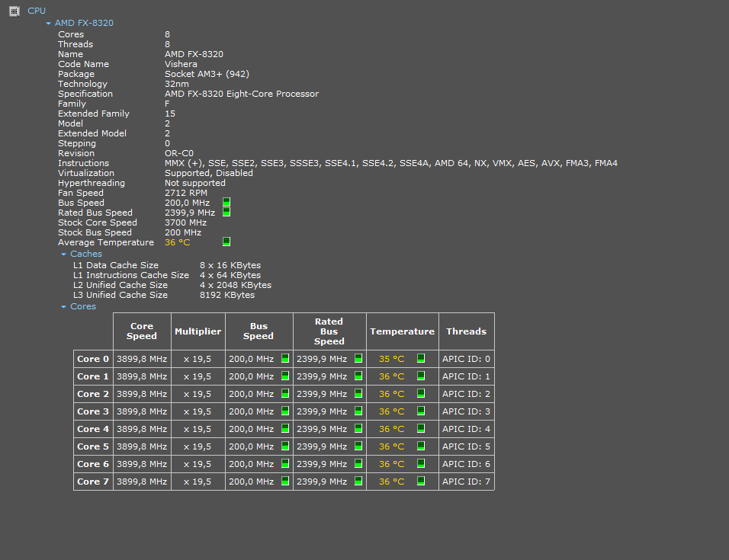Show Core 3 bus speed graph icon
Screen dimensions: 729x560
285,411
